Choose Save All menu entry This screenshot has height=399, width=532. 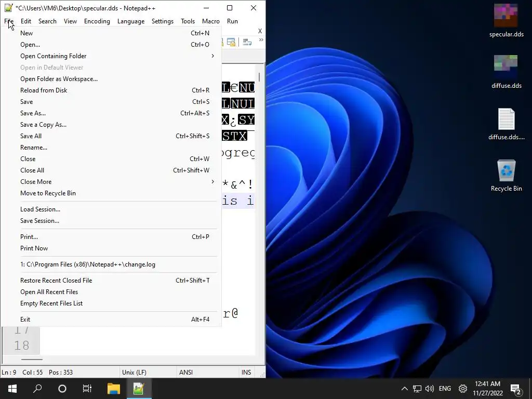click(111, 136)
